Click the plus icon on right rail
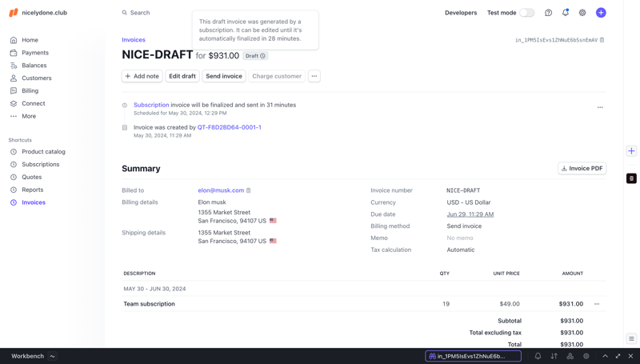 tap(631, 151)
